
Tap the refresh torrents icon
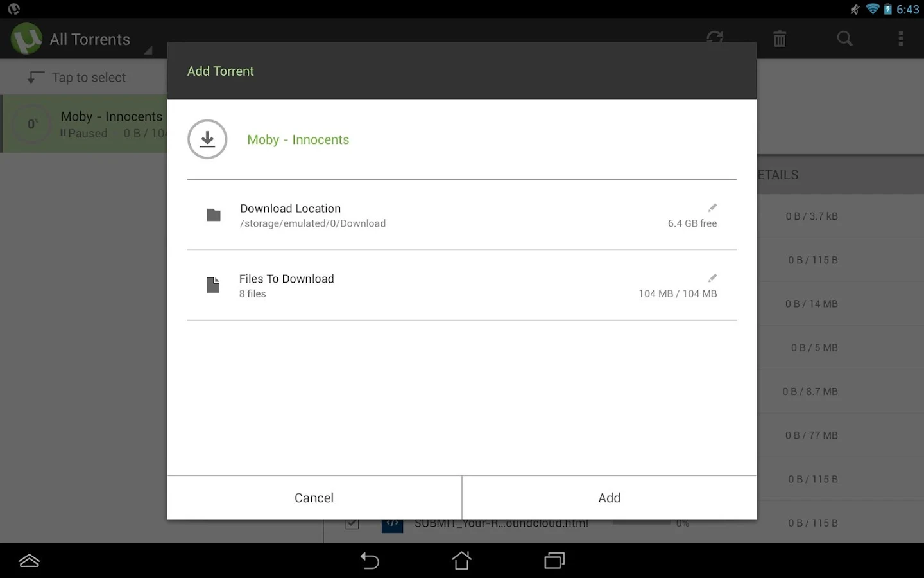(x=714, y=39)
